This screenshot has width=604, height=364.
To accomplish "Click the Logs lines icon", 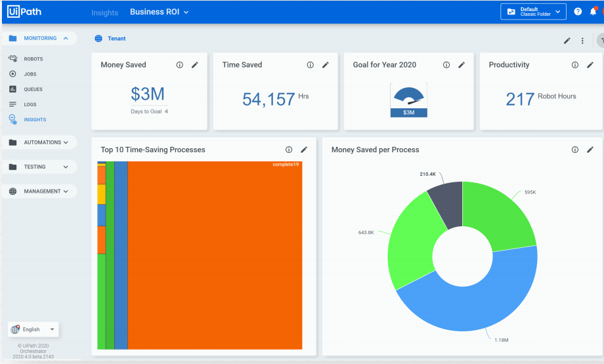I will (12, 104).
